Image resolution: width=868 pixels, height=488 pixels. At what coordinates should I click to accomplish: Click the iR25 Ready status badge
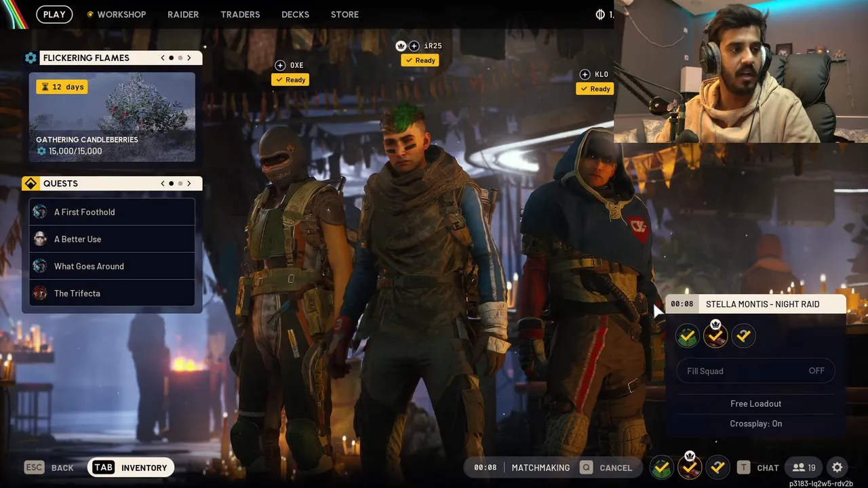420,60
